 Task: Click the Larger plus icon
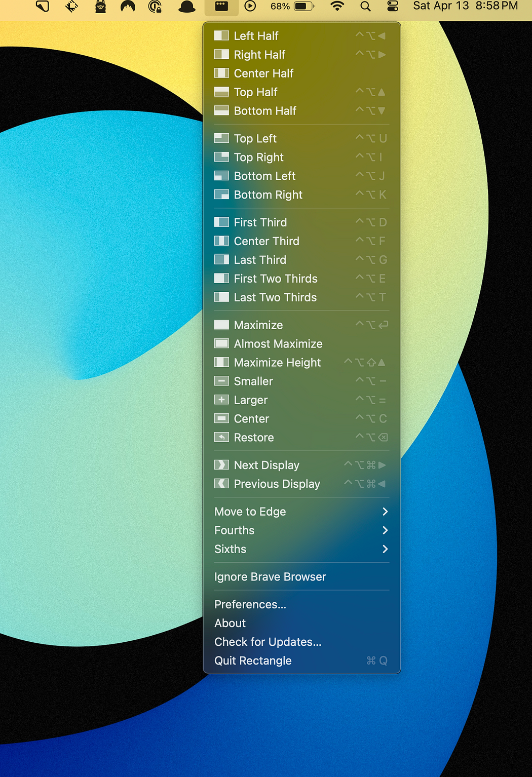[221, 400]
